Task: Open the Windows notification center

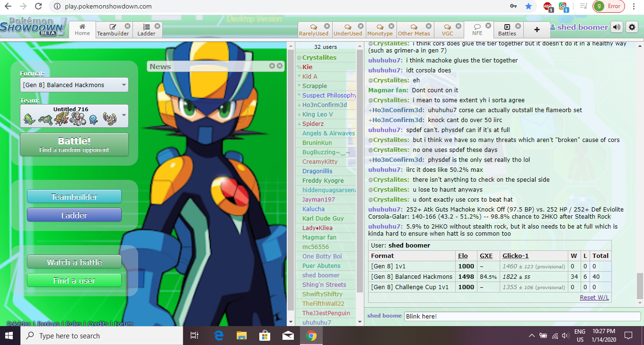Action: [628, 336]
